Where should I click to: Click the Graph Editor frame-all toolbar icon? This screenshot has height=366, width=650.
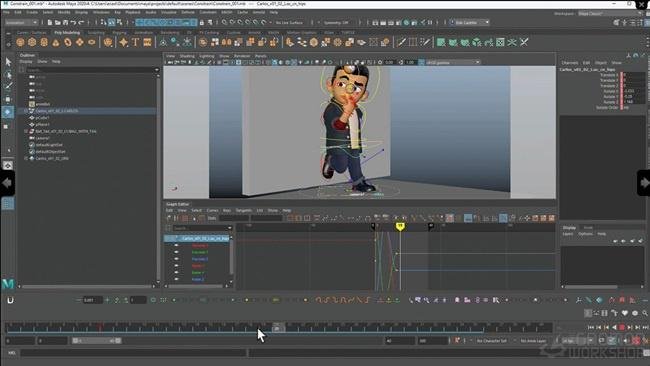(x=290, y=218)
